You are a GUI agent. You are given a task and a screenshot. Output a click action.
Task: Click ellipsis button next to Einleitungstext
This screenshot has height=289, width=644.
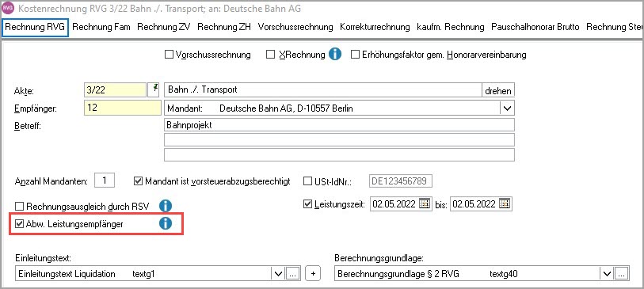coord(292,274)
